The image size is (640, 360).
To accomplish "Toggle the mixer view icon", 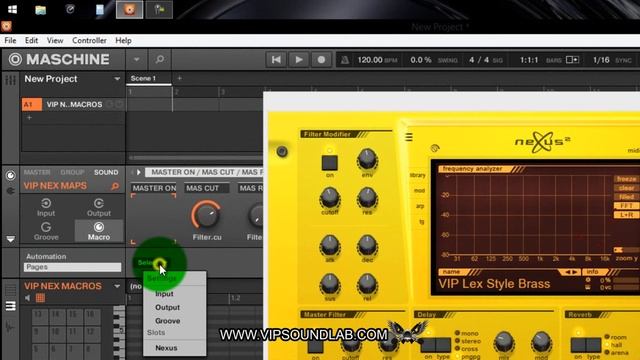I will (x=10, y=80).
